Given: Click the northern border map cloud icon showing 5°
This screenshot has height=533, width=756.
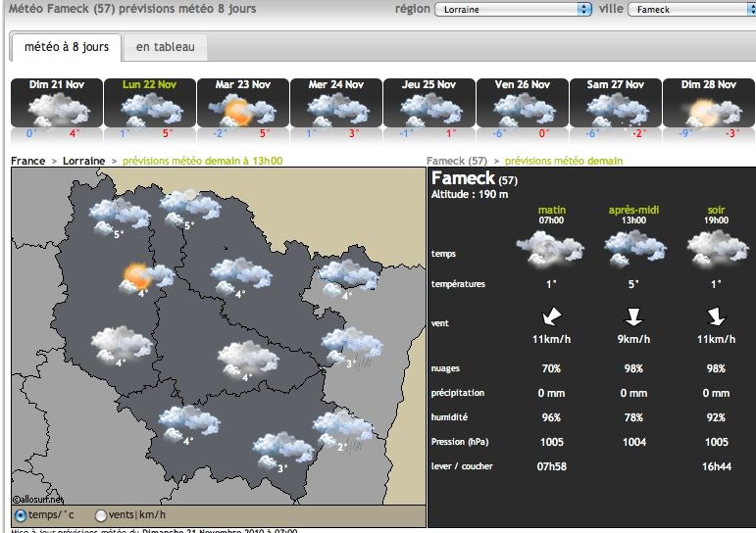Looking at the screenshot, I should point(190,208).
